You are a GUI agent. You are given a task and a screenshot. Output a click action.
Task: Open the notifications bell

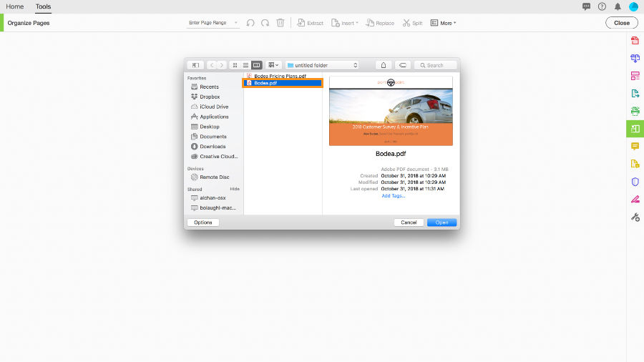coord(618,6)
